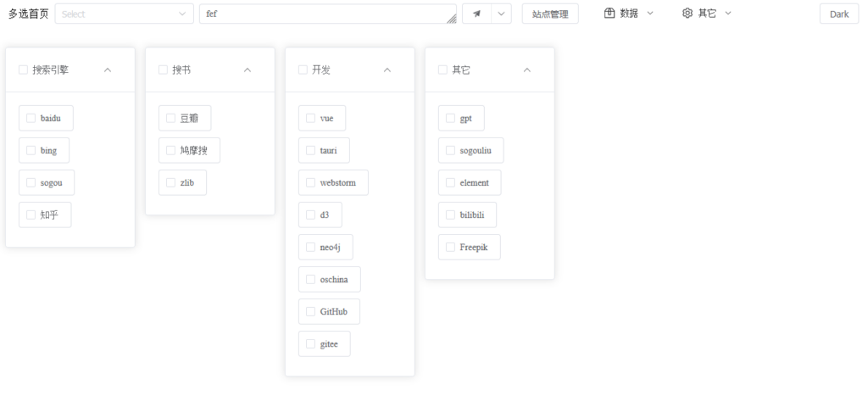The image size is (868, 396).
Task: Open the 其它 settings menu
Action: point(706,14)
